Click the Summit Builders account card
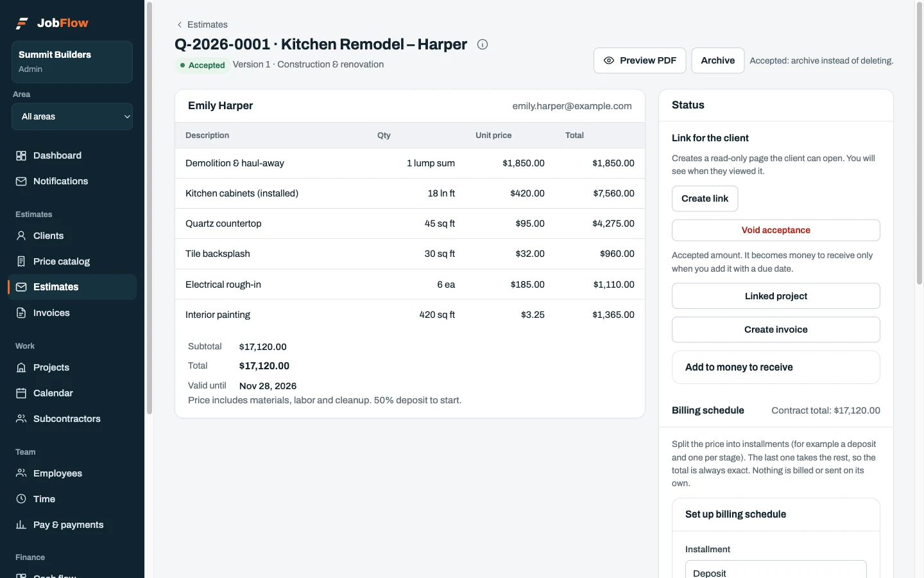The height and width of the screenshot is (578, 924). point(72,62)
